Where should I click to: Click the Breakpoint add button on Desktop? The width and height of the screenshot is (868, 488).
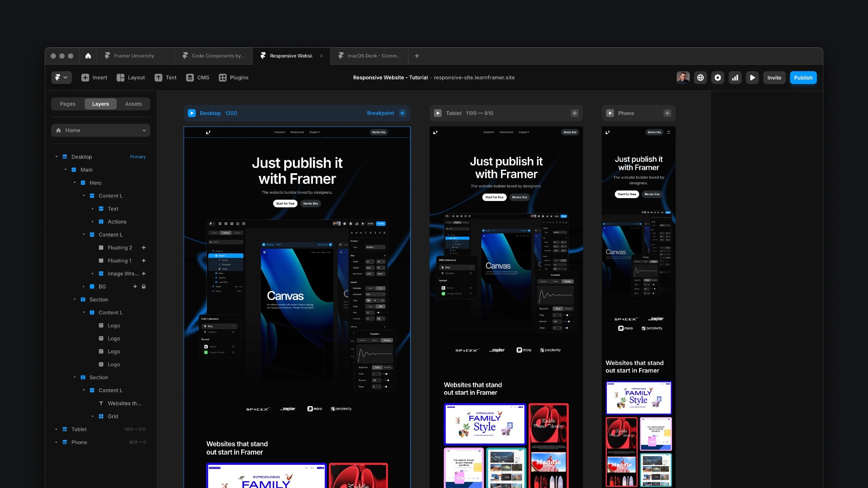404,113
